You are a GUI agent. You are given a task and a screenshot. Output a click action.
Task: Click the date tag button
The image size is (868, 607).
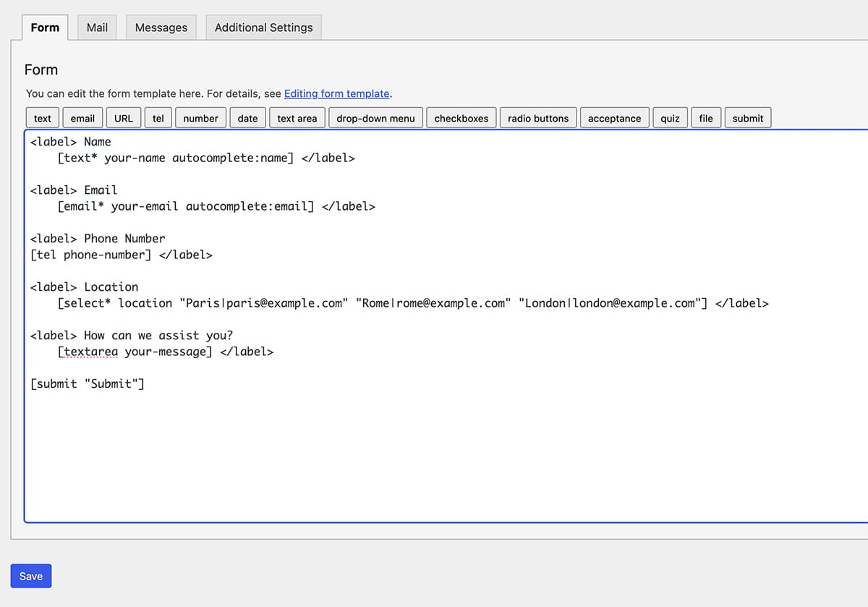click(x=247, y=118)
